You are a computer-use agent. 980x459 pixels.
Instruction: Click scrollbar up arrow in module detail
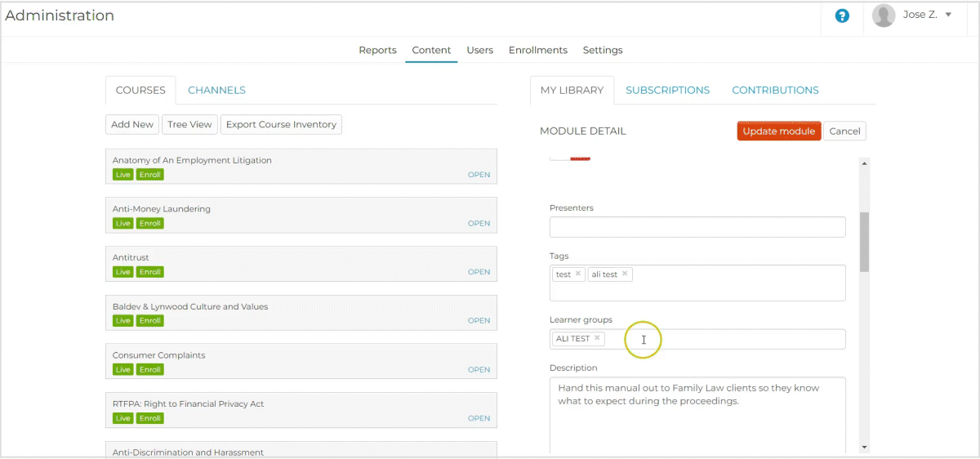865,163
